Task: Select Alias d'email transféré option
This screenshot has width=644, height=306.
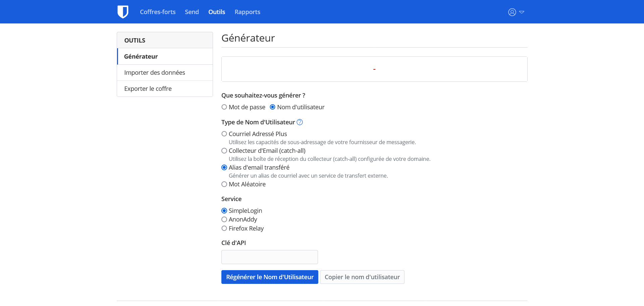Action: 224,168
